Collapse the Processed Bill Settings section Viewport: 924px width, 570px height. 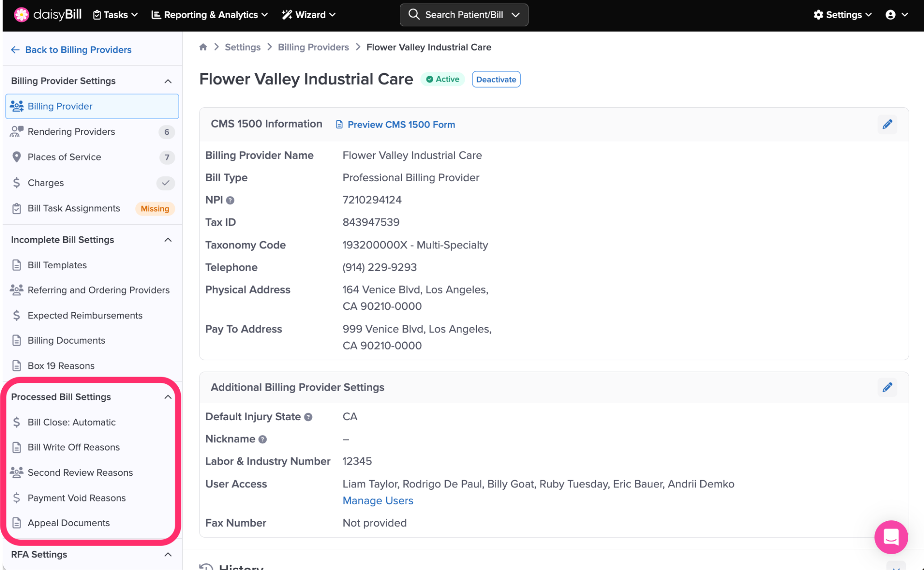pos(168,397)
